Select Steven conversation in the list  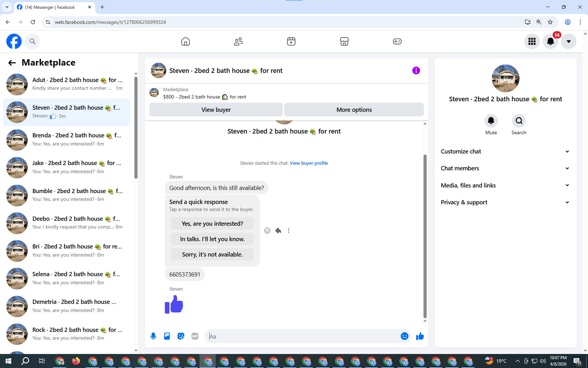(x=66, y=112)
